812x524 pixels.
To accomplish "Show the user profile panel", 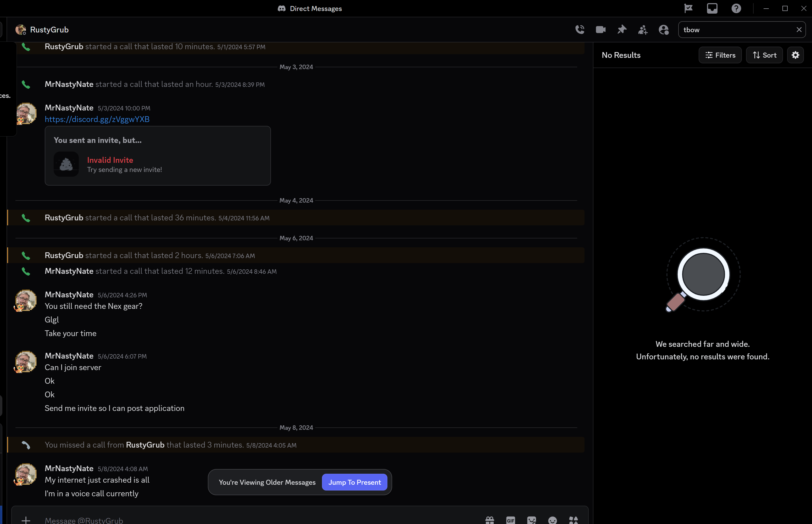I will click(664, 30).
